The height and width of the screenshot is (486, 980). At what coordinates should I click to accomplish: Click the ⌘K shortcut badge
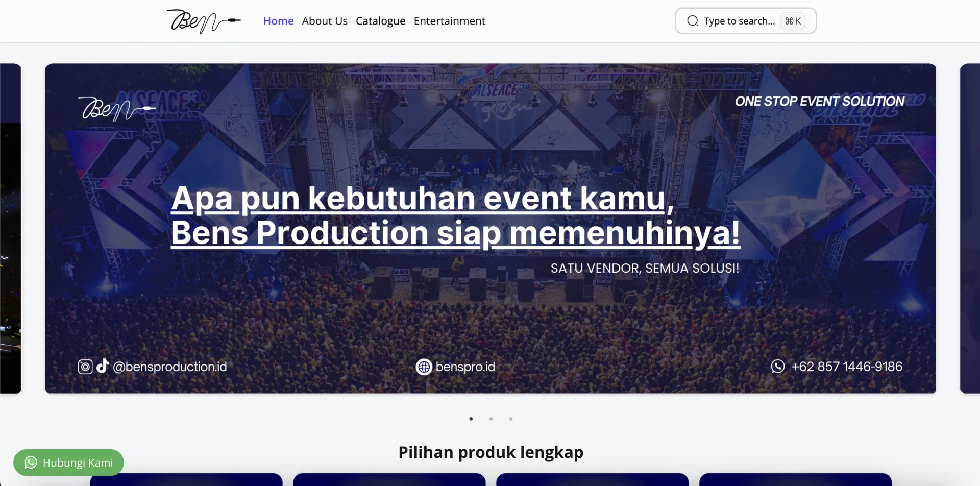[x=793, y=21]
